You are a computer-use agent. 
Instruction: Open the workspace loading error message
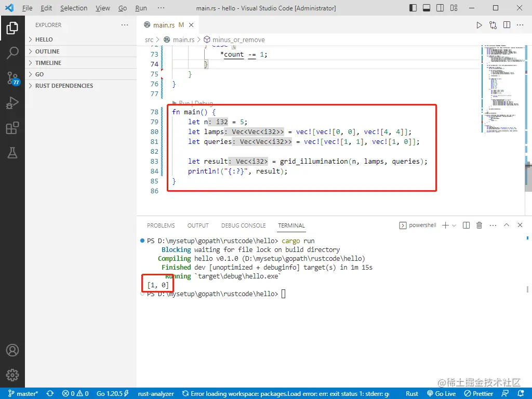[x=286, y=394]
